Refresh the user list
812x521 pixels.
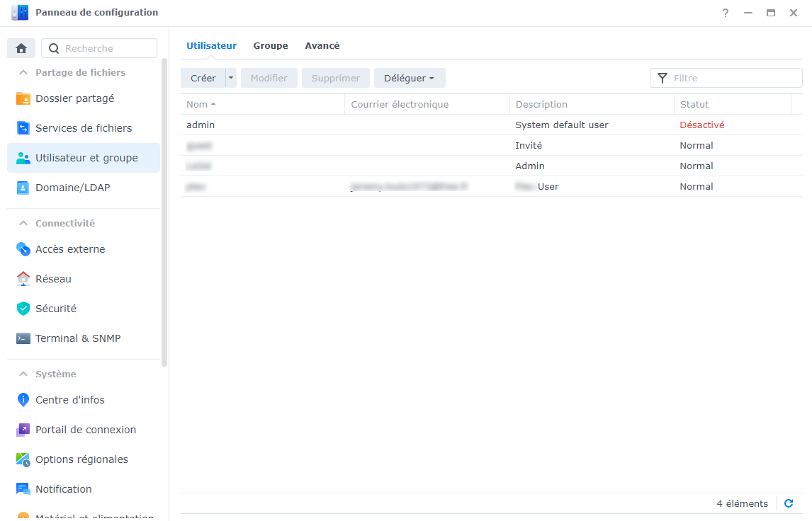click(x=789, y=504)
